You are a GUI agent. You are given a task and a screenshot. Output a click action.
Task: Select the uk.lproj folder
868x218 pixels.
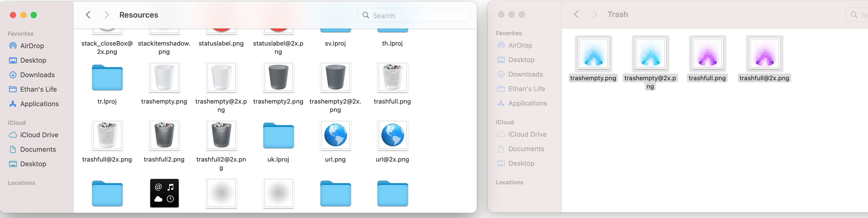pyautogui.click(x=278, y=136)
